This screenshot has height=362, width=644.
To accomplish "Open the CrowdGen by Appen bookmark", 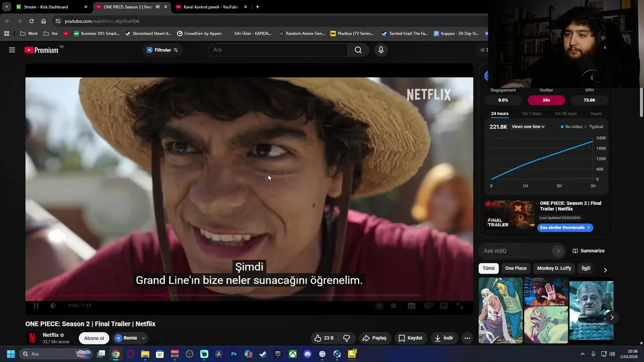I will click(199, 34).
